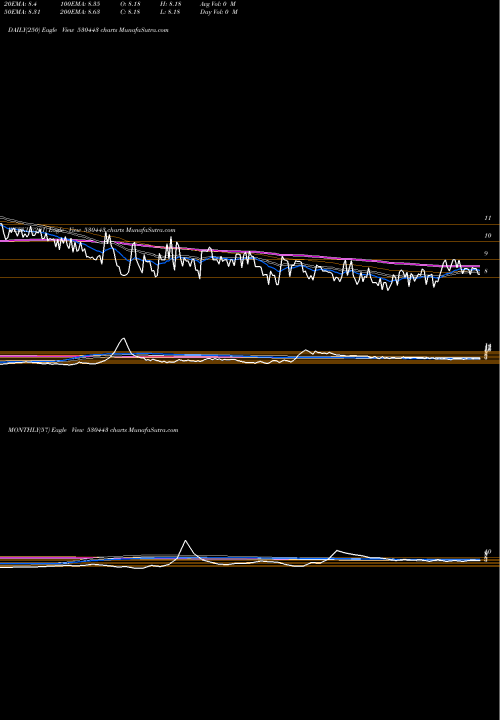This screenshot has height=720, width=500.
Task: Click the DAILY(250) chart title
Action: 88,30
